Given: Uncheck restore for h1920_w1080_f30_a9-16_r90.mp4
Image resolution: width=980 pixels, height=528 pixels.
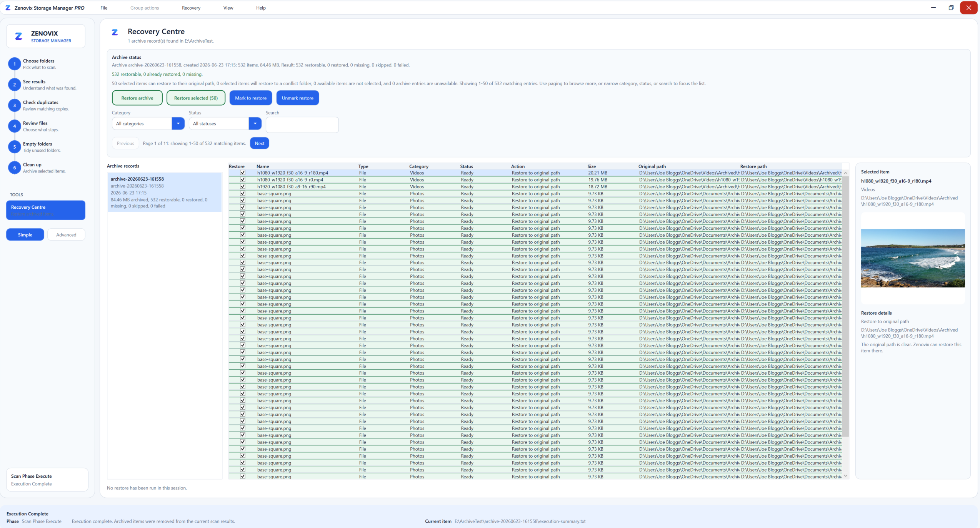Looking at the screenshot, I should click(x=243, y=186).
